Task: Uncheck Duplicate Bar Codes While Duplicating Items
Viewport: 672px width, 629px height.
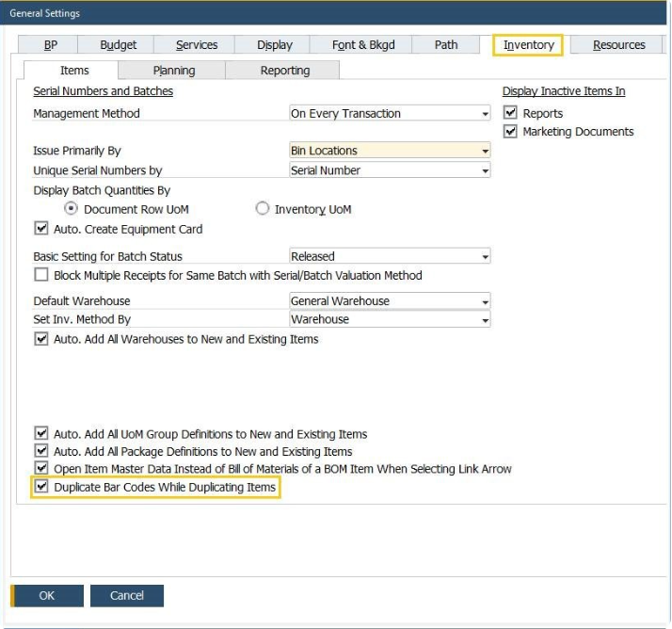Action: (41, 487)
